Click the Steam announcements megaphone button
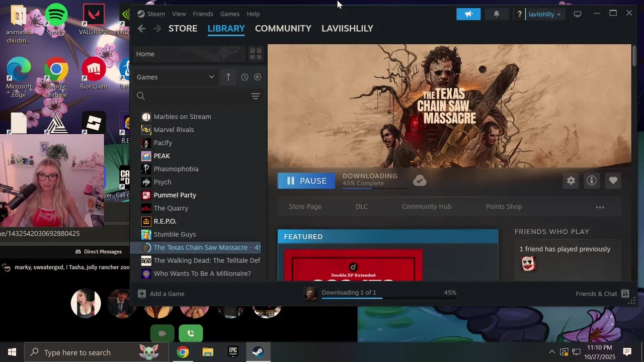 point(468,14)
